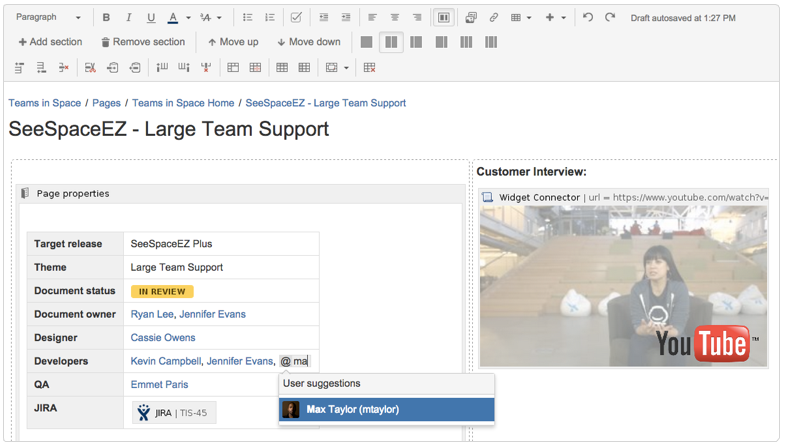The image size is (785, 446).
Task: Select single column section layout
Action: (x=366, y=42)
